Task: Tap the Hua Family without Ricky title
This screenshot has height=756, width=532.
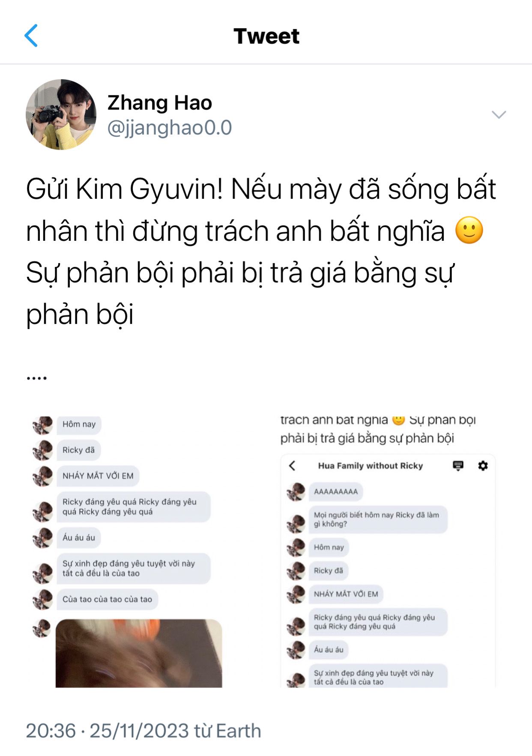Action: pyautogui.click(x=370, y=466)
